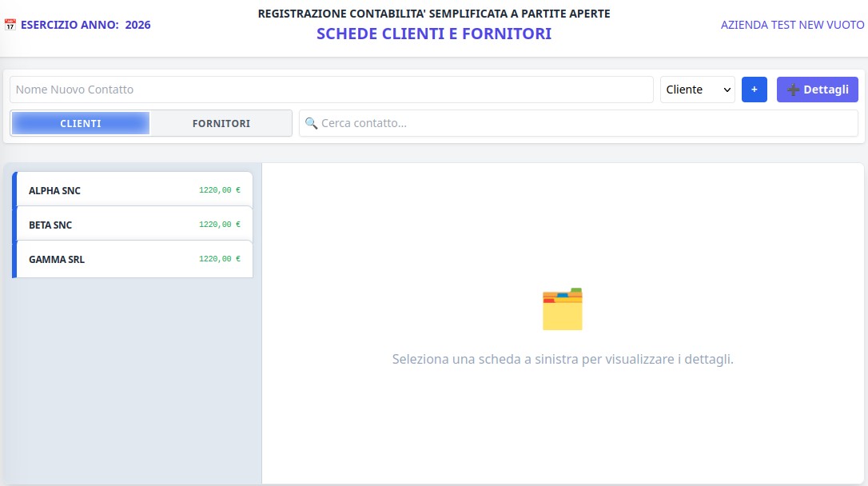Click the plus icon inside the Dettagli button
The width and height of the screenshot is (868, 486).
point(793,90)
